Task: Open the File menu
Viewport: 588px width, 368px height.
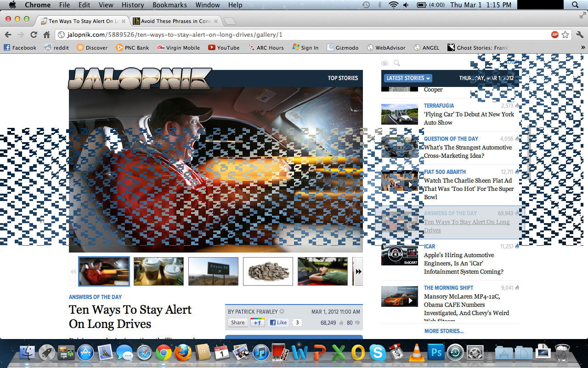Action: click(65, 5)
